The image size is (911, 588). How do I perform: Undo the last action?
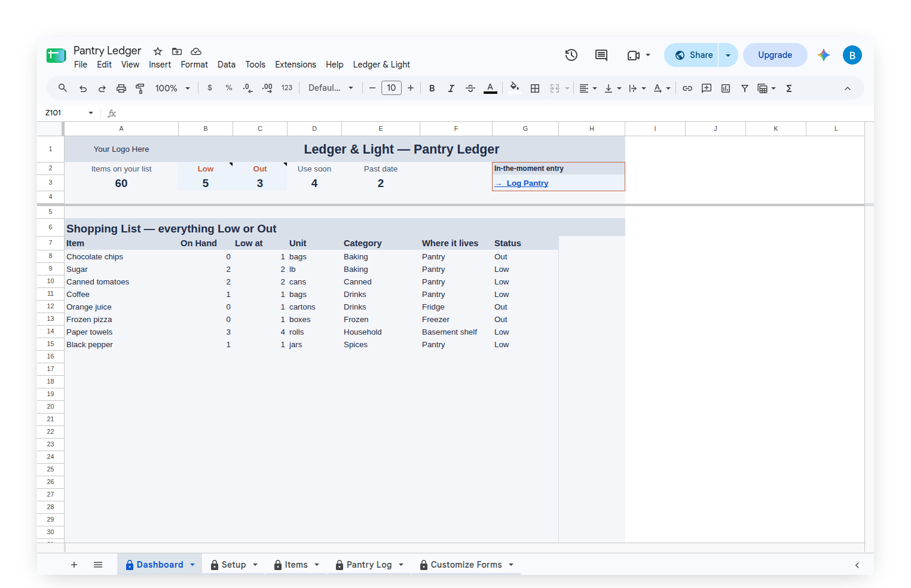coord(83,88)
